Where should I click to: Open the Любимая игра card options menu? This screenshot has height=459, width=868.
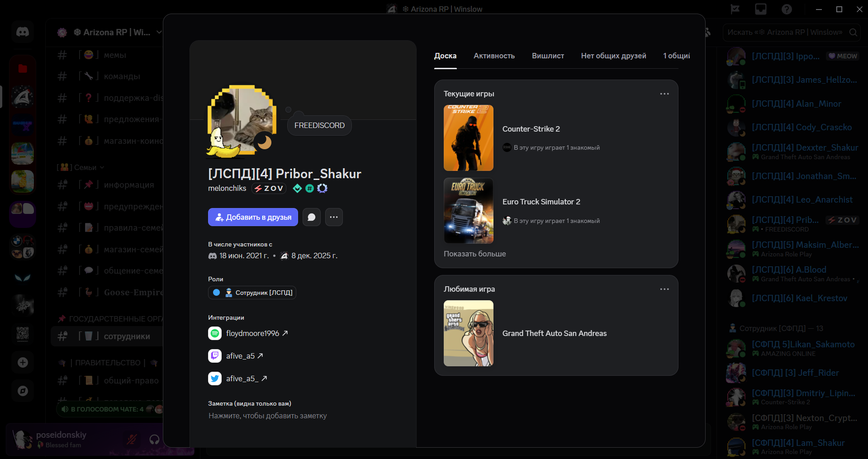[x=664, y=289]
